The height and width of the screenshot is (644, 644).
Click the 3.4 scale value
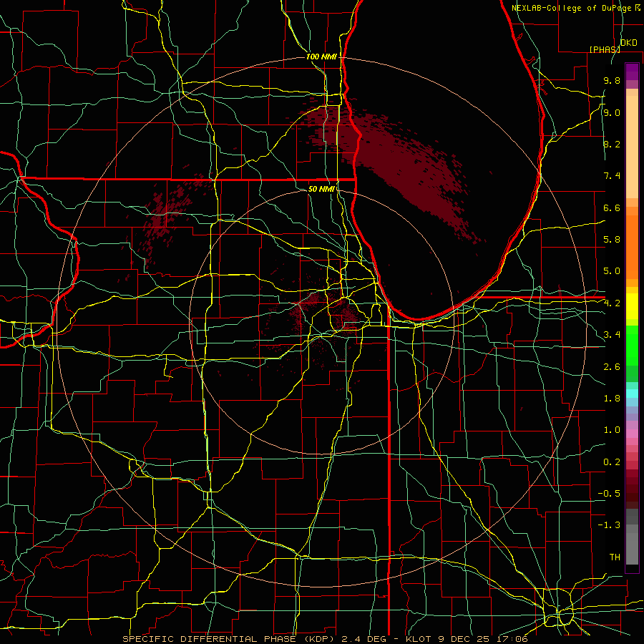[612, 335]
